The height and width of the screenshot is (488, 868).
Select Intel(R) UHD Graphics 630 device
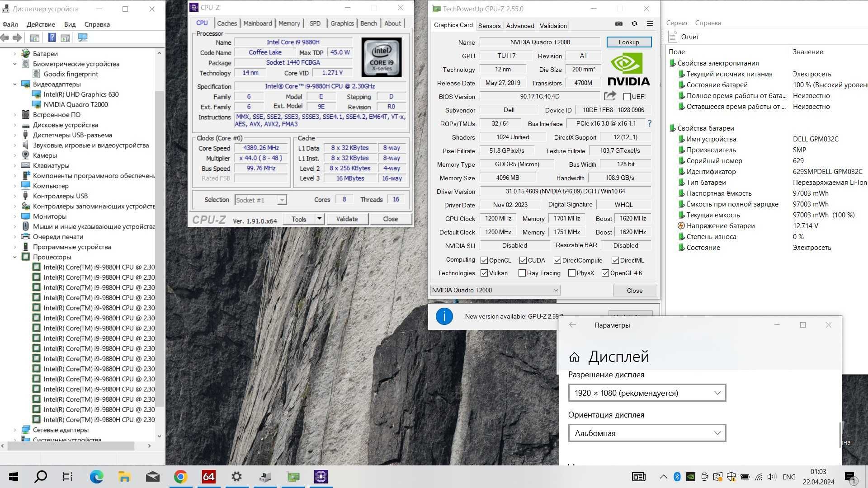81,94
